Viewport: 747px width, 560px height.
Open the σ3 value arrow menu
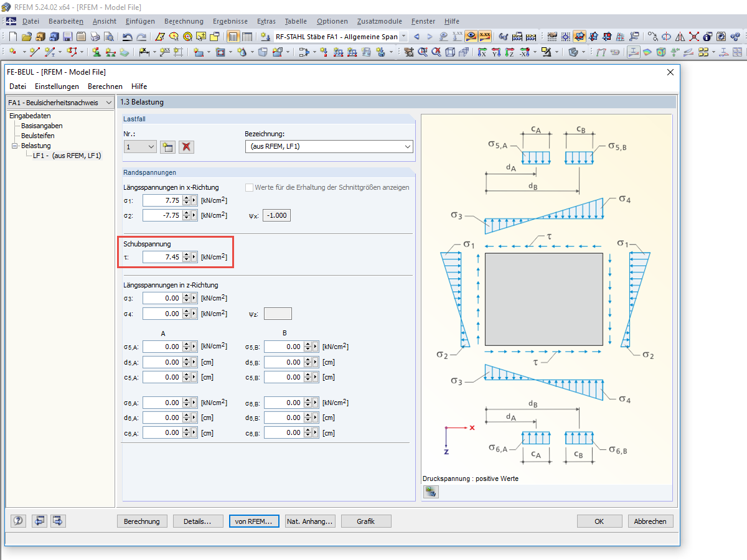(194, 299)
